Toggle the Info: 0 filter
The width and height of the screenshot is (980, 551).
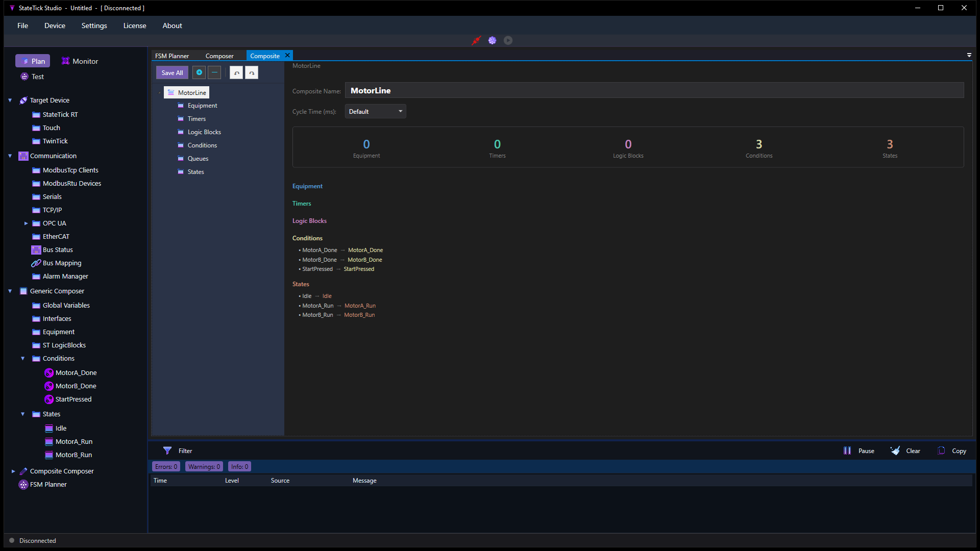click(x=239, y=467)
